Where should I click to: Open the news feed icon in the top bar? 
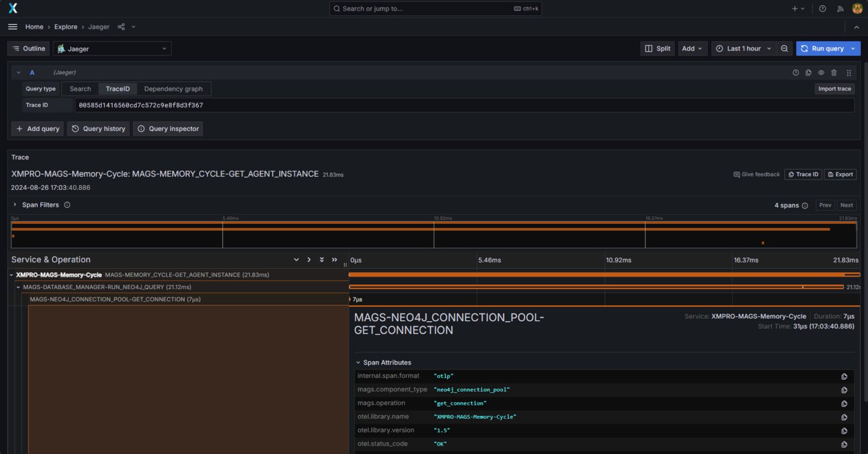coord(840,8)
